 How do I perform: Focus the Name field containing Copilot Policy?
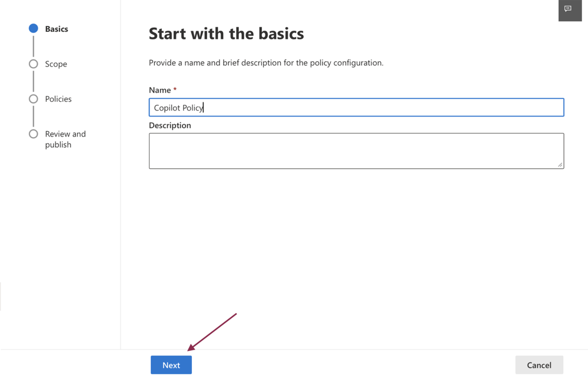point(356,108)
